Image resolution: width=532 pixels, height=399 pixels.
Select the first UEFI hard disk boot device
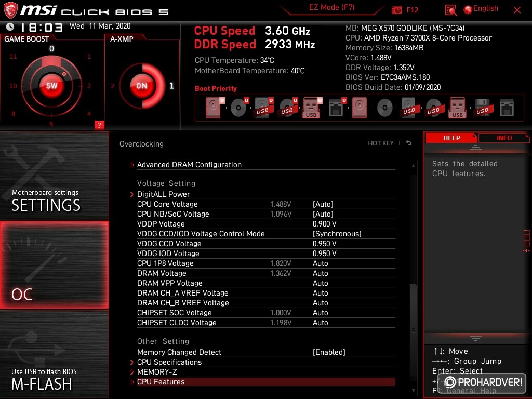[215, 108]
